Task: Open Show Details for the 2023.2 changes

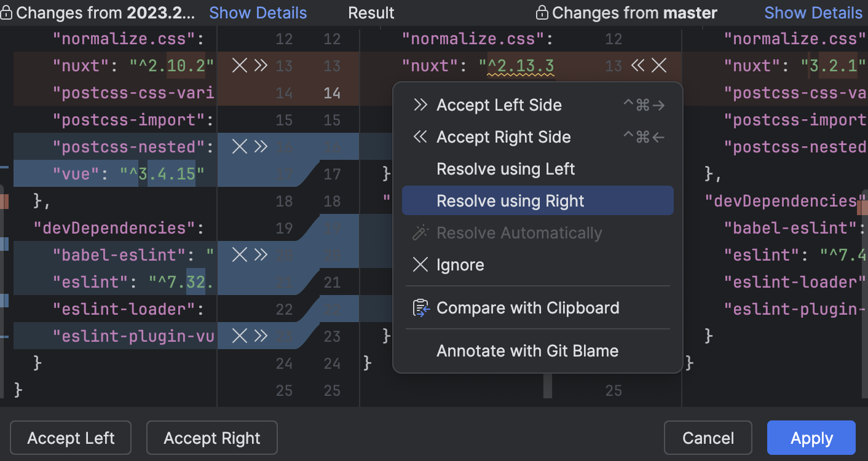Action: pos(258,12)
